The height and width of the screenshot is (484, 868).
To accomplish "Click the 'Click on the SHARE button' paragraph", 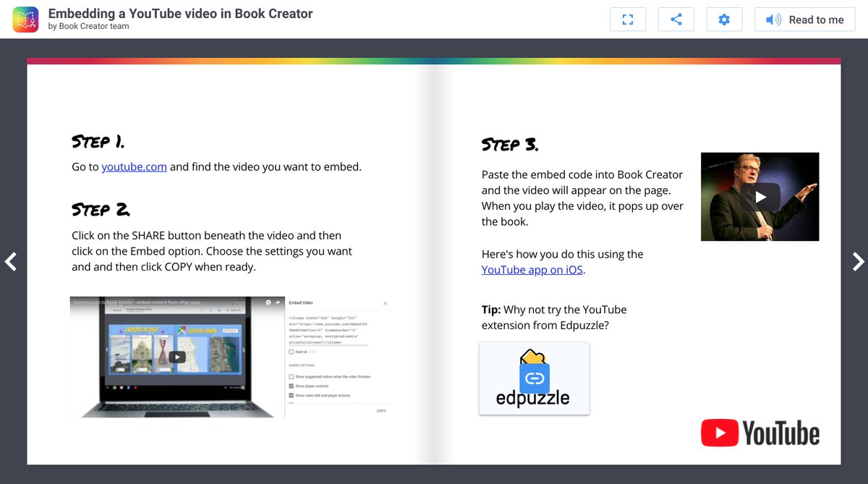I will click(x=212, y=251).
